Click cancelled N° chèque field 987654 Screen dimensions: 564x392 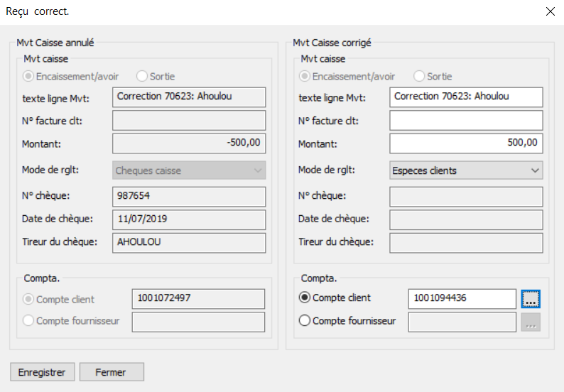pos(189,197)
